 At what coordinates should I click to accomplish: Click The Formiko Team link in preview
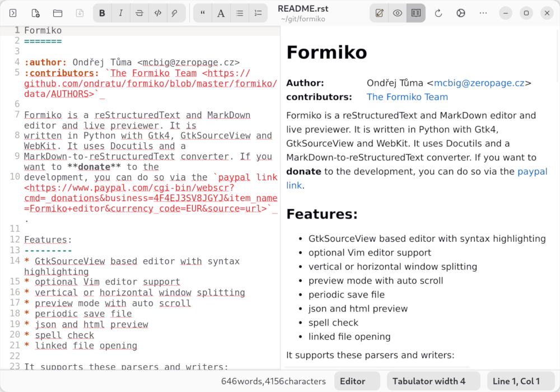[x=407, y=97]
